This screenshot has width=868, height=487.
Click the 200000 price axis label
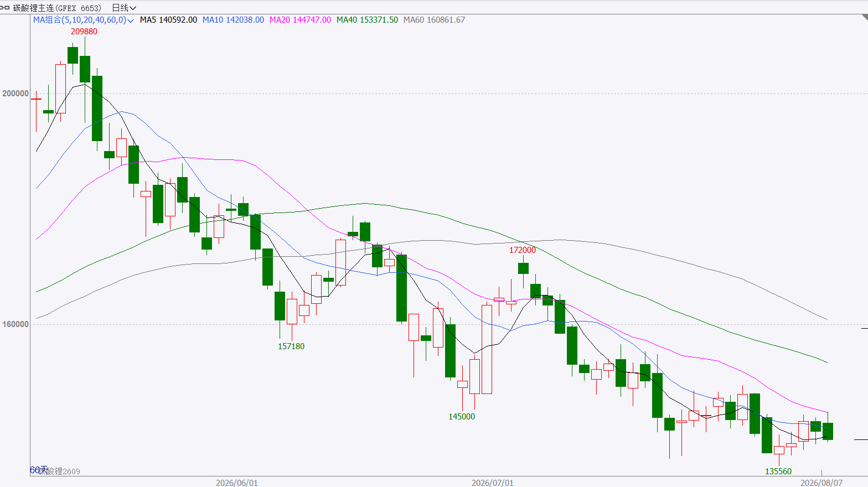[x=15, y=94]
